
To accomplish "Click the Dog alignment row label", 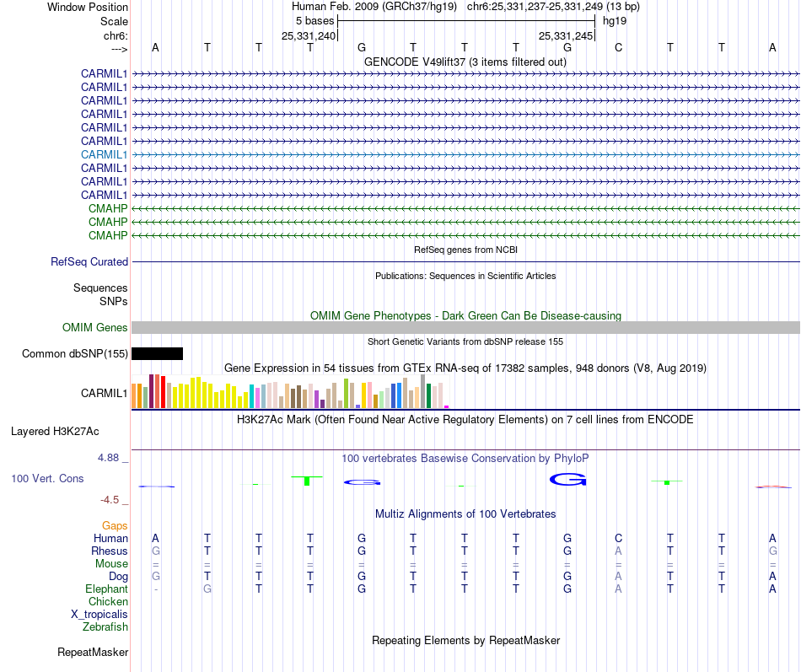I will (x=118, y=577).
